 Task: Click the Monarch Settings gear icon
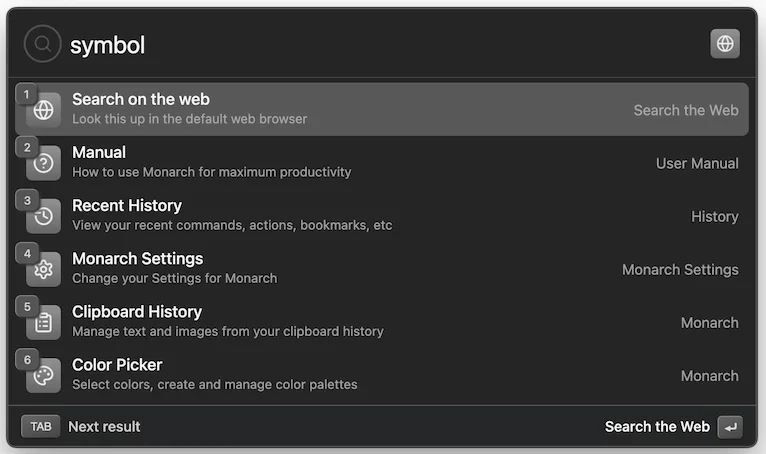pyautogui.click(x=44, y=270)
